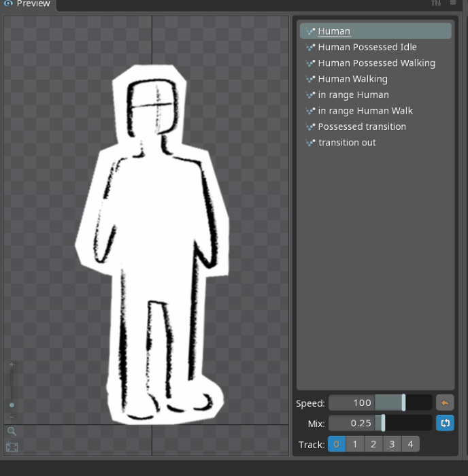Select Human Possessed Walking animation
This screenshot has width=468, height=476.
[375, 63]
